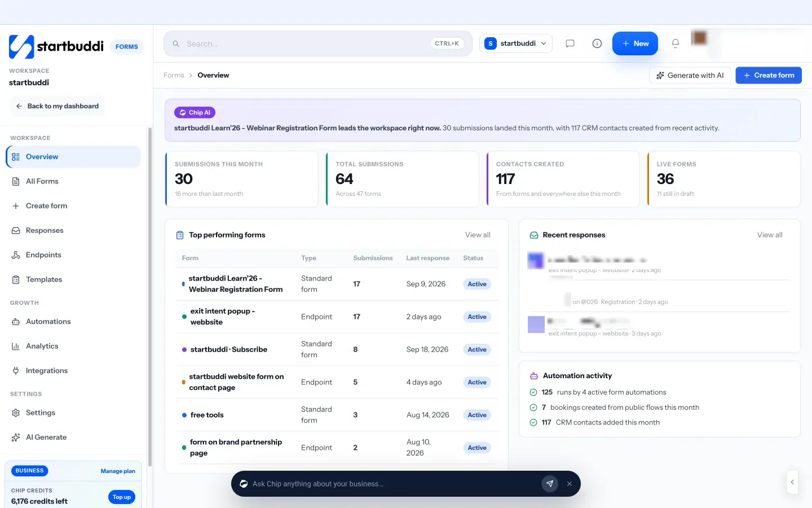Image resolution: width=812 pixels, height=508 pixels.
Task: Open startbuddi website form on contact page
Action: point(337,382)
